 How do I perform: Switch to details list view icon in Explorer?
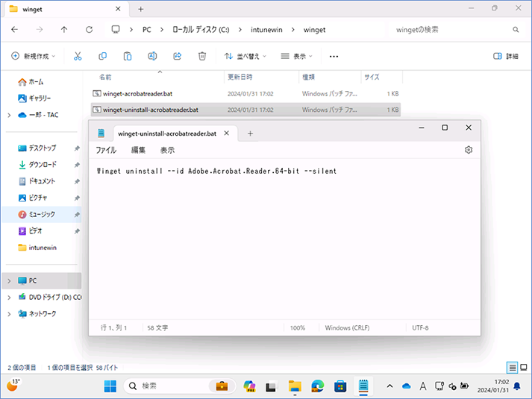pyautogui.click(x=513, y=368)
